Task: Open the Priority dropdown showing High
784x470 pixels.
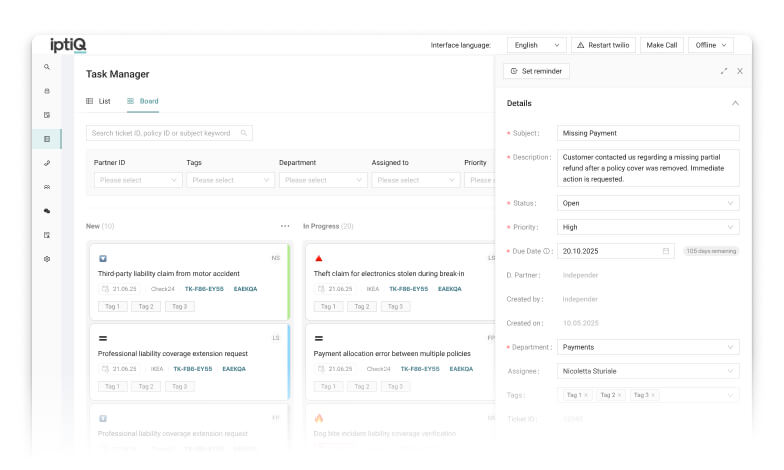Action: 648,227
